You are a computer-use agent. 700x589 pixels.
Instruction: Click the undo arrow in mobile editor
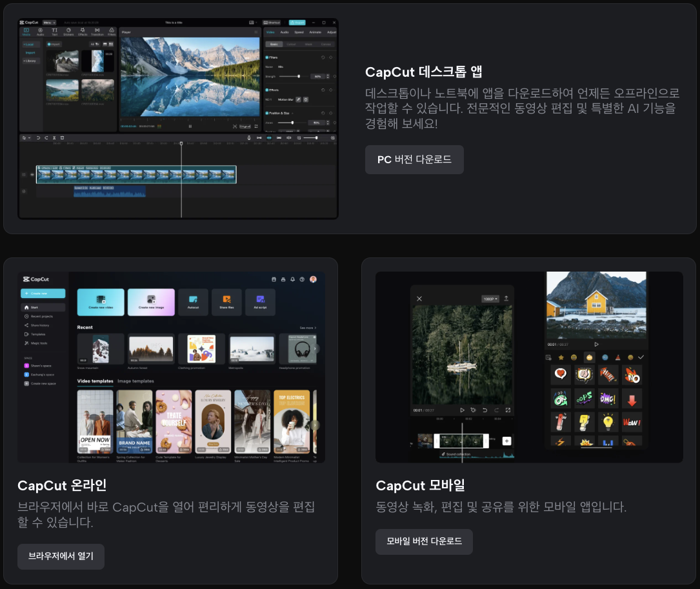[x=485, y=410]
